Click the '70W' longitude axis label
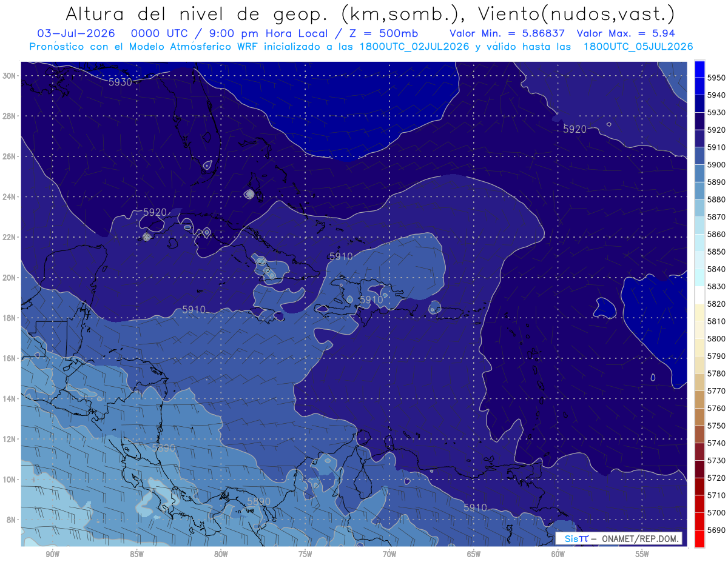728x562 pixels. [x=389, y=555]
